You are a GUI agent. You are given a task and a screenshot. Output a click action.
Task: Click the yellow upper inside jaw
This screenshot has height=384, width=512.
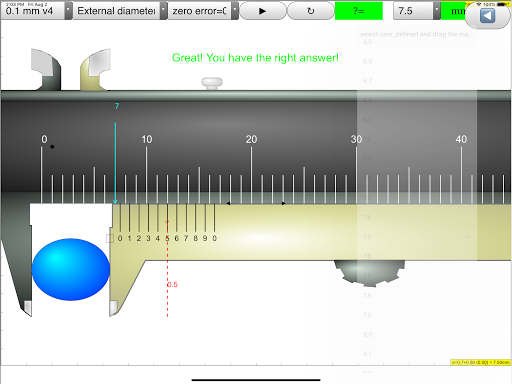click(95, 69)
